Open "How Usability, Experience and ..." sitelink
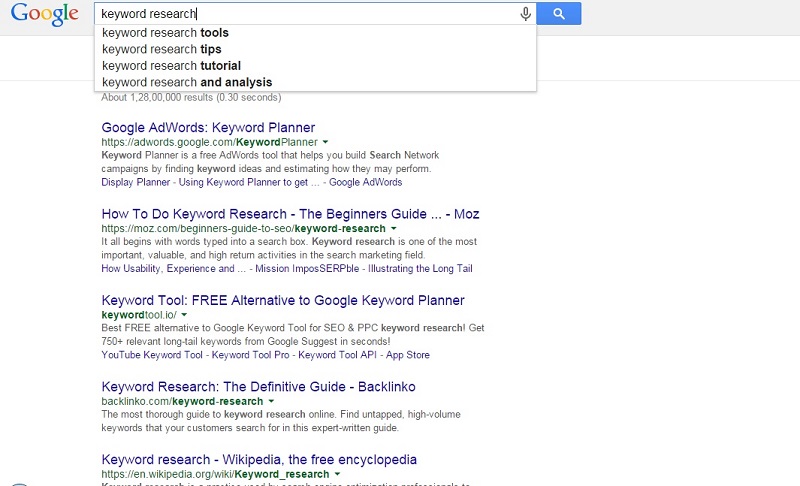Image resolution: width=800 pixels, height=486 pixels. [173, 269]
